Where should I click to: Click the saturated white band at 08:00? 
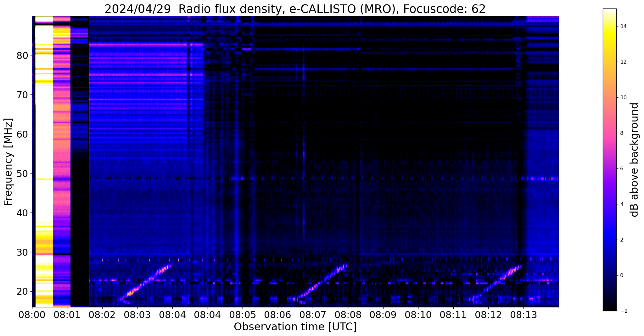coord(44,162)
